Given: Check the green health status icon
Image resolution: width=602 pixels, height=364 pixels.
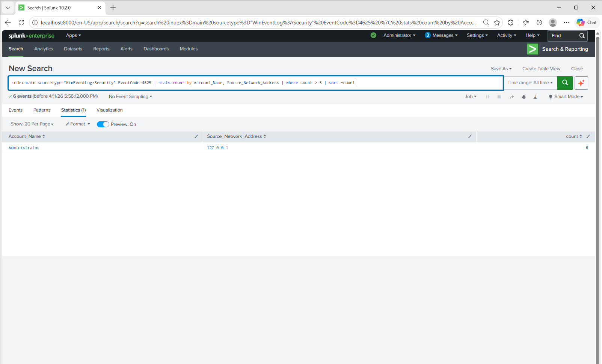Looking at the screenshot, I should pyautogui.click(x=373, y=35).
